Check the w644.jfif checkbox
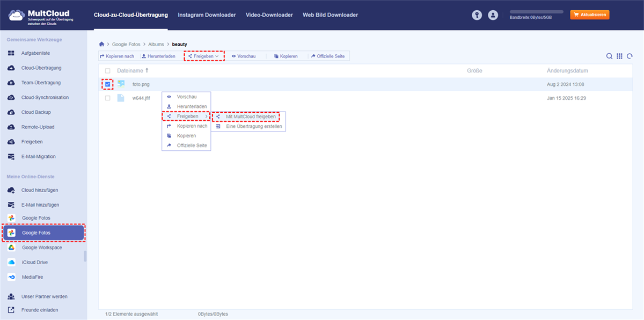Viewport: 644px width, 320px height. point(108,98)
